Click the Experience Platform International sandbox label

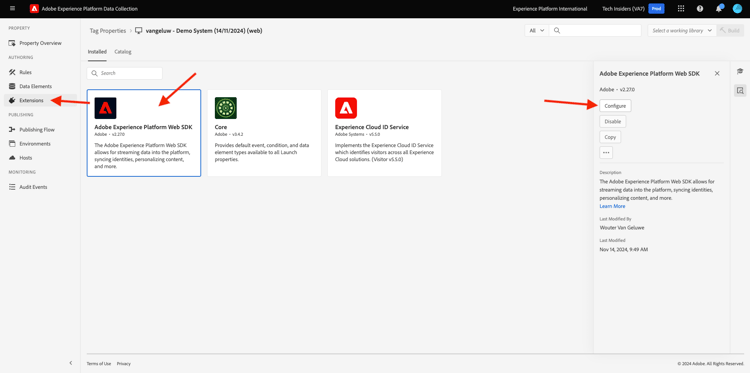(x=550, y=9)
